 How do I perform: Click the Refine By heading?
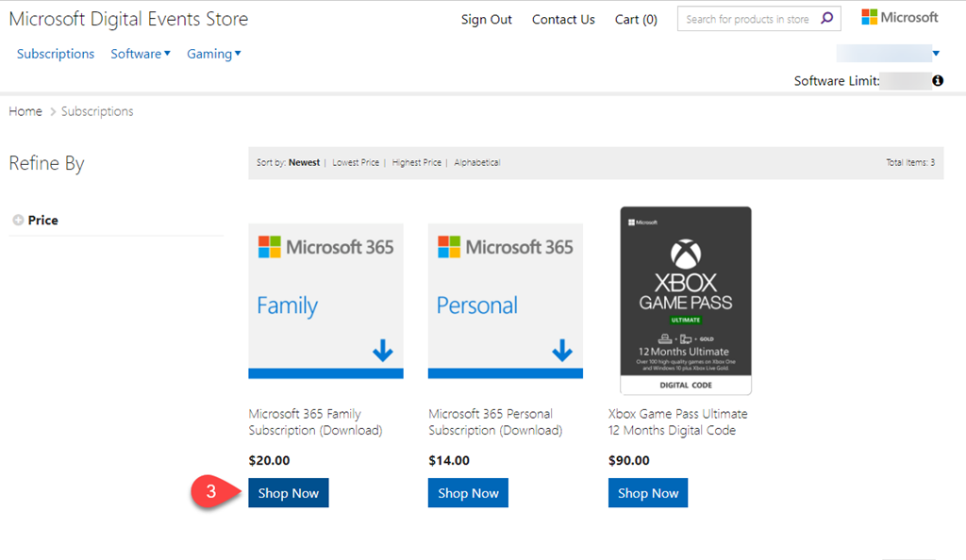coord(46,164)
